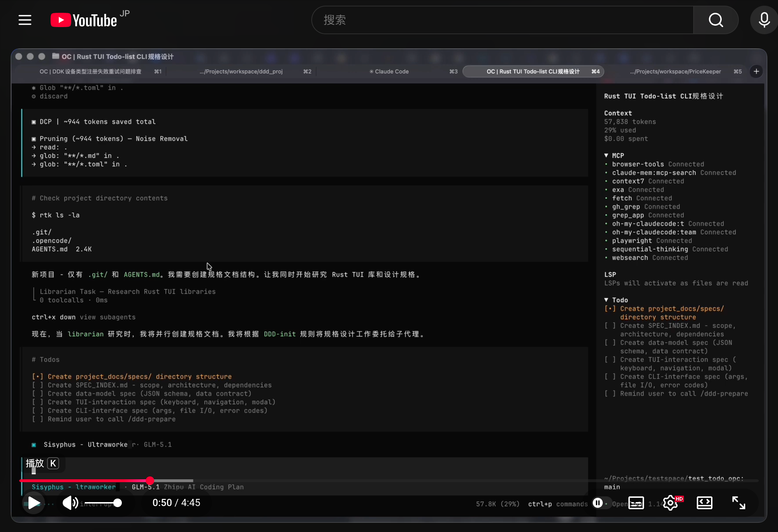Screen dimensions: 778x532
Task: Click the 0:50 / 4:45 time display
Action: [x=176, y=503]
